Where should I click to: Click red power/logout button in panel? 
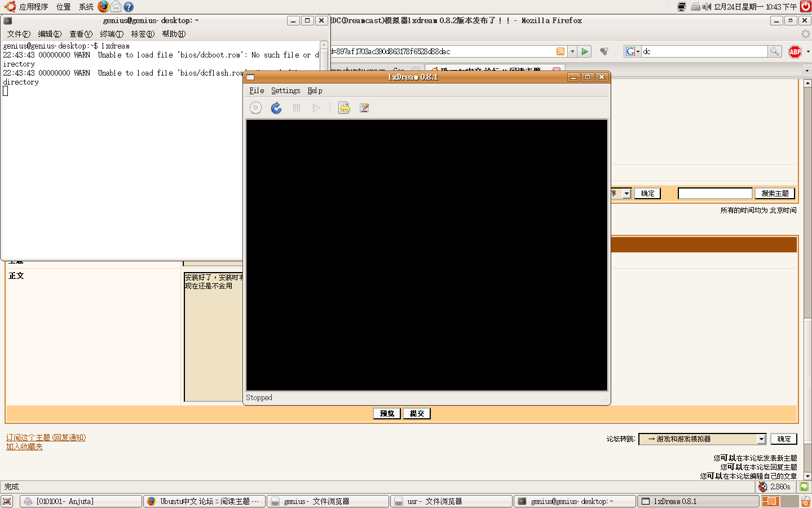[806, 6]
